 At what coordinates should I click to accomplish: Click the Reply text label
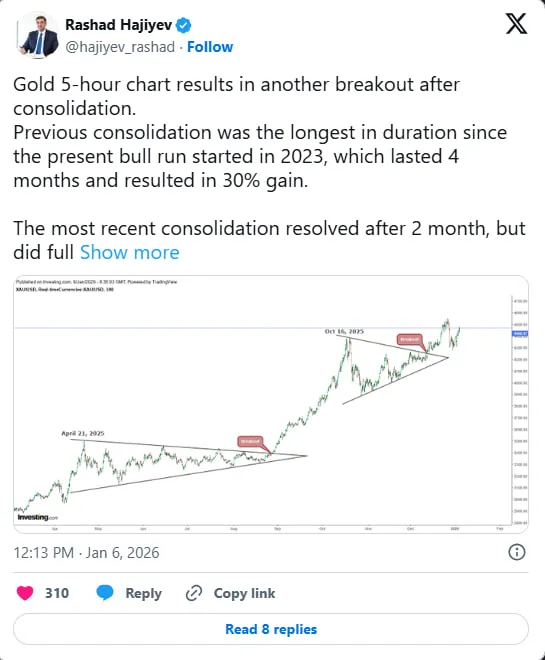click(144, 593)
